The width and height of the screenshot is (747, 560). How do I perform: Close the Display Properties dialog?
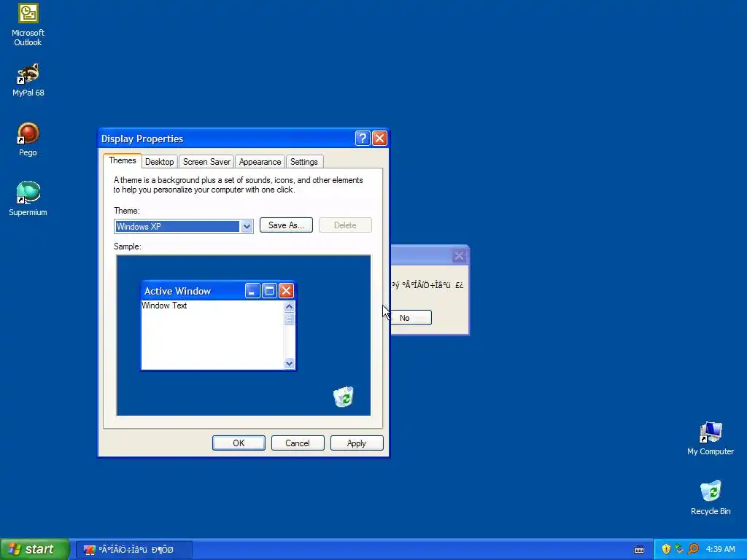click(x=379, y=138)
